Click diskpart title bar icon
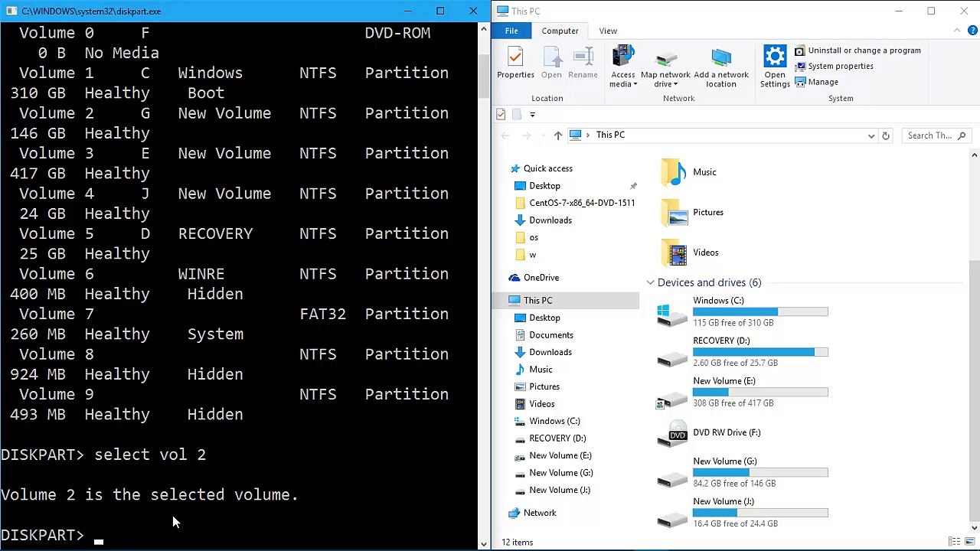The image size is (980, 551). tap(11, 11)
